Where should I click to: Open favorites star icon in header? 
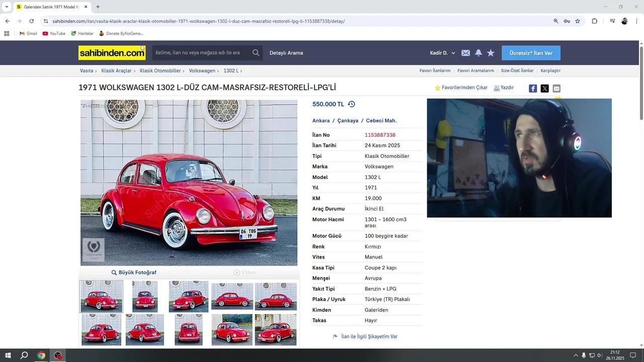[x=491, y=53]
